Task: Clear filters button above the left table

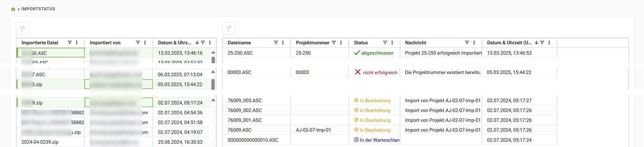Action: click(x=23, y=29)
